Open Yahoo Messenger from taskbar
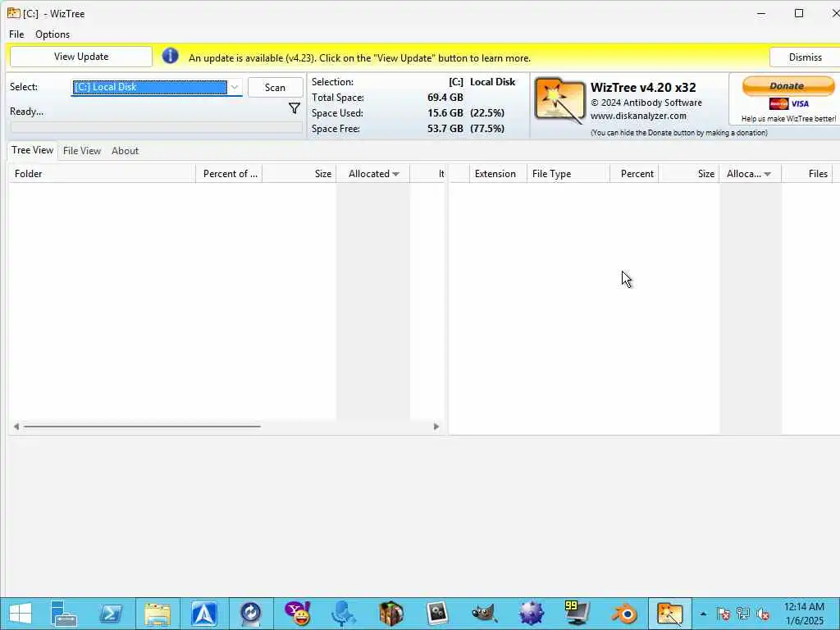Screen dimensions: 840x630 297,614
